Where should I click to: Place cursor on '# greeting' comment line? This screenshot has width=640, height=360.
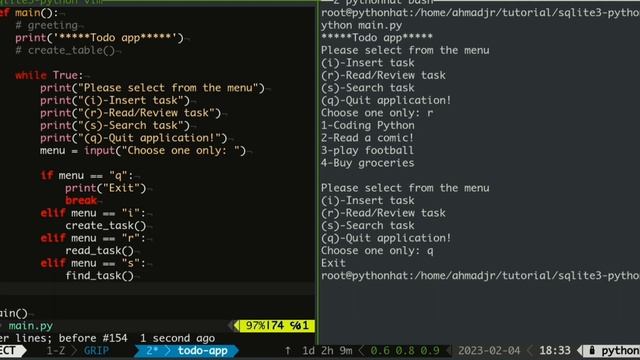(x=47, y=25)
